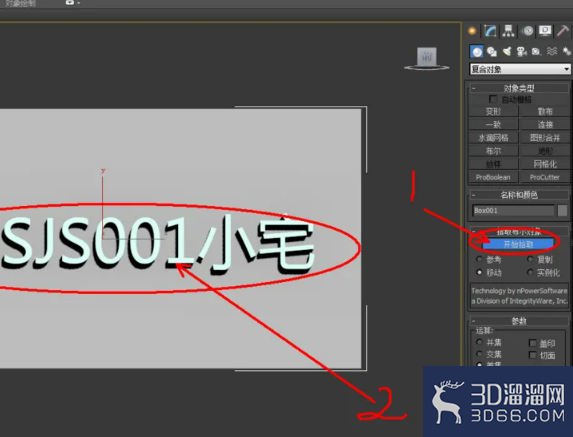Open the Utilities hammer icon tab
The width and height of the screenshot is (573, 437).
(563, 31)
